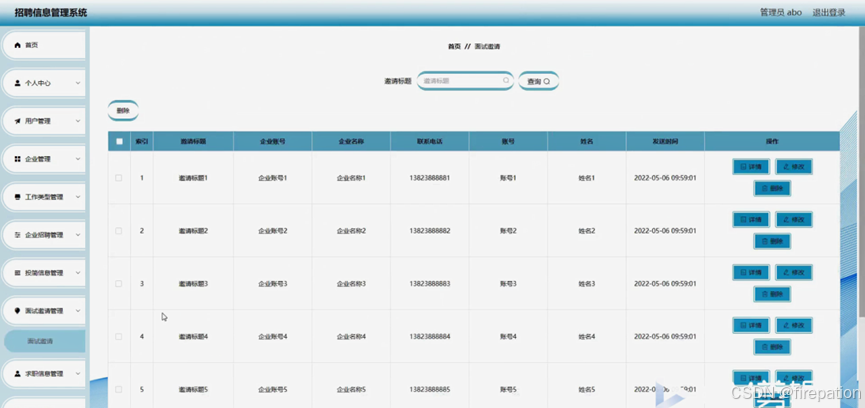The width and height of the screenshot is (865, 408).
Task: Check the box for row 邀请标题4
Action: pyautogui.click(x=119, y=336)
